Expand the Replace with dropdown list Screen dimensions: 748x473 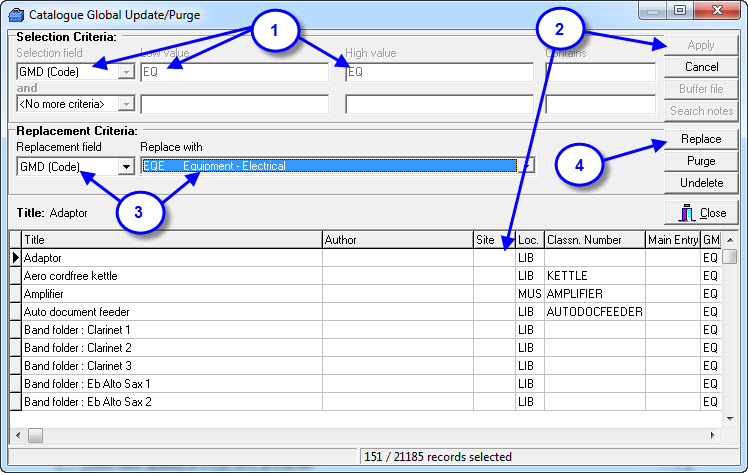(x=526, y=166)
